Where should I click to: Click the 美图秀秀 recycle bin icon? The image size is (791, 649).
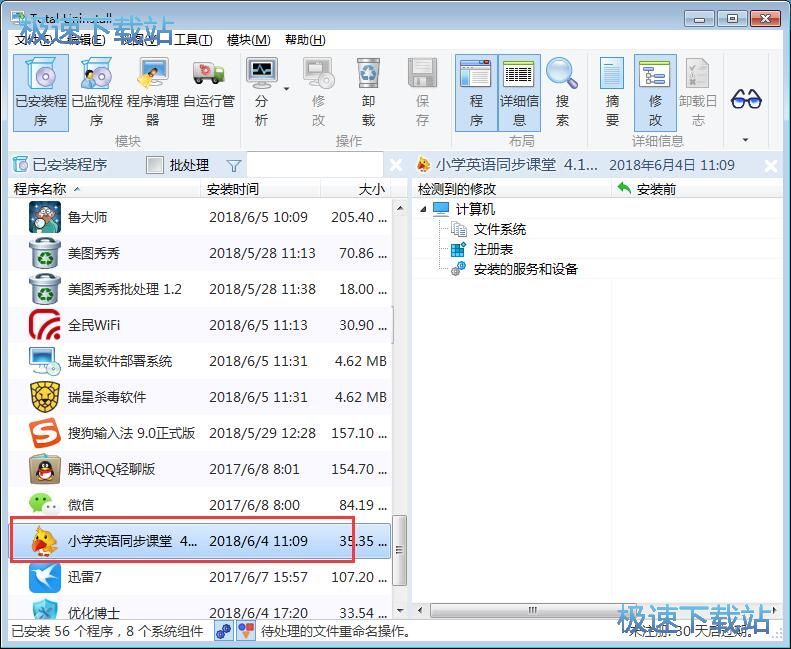point(45,253)
